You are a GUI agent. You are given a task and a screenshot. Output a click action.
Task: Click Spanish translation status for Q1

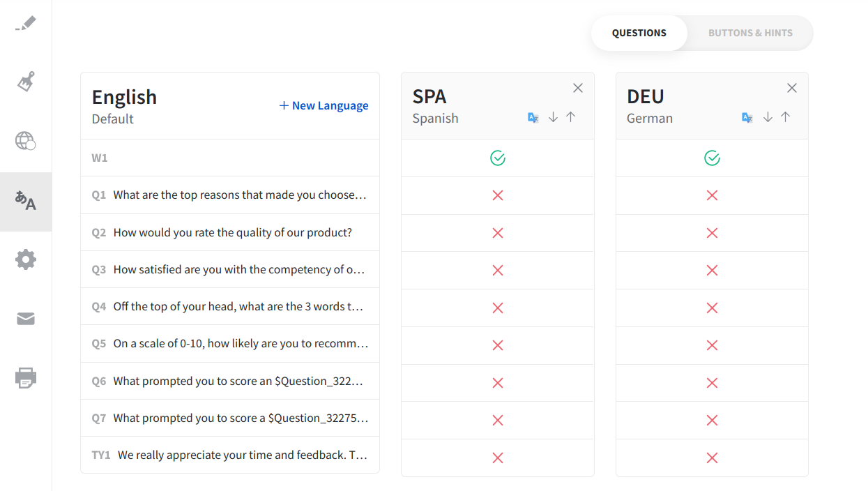(x=498, y=195)
